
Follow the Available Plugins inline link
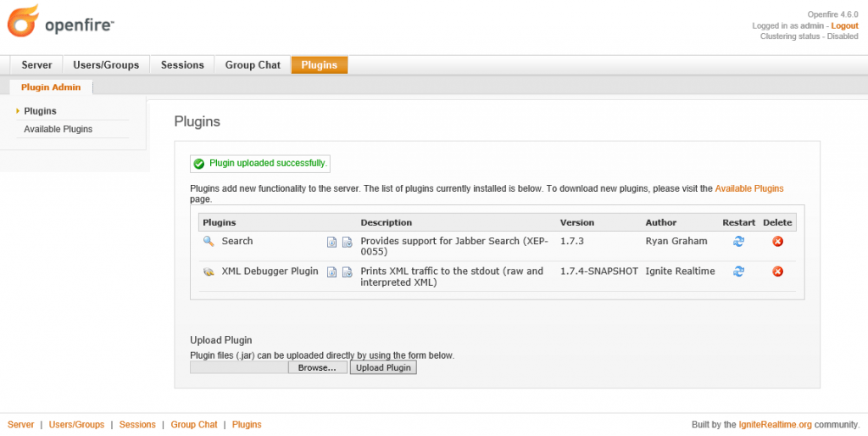pyautogui.click(x=749, y=188)
